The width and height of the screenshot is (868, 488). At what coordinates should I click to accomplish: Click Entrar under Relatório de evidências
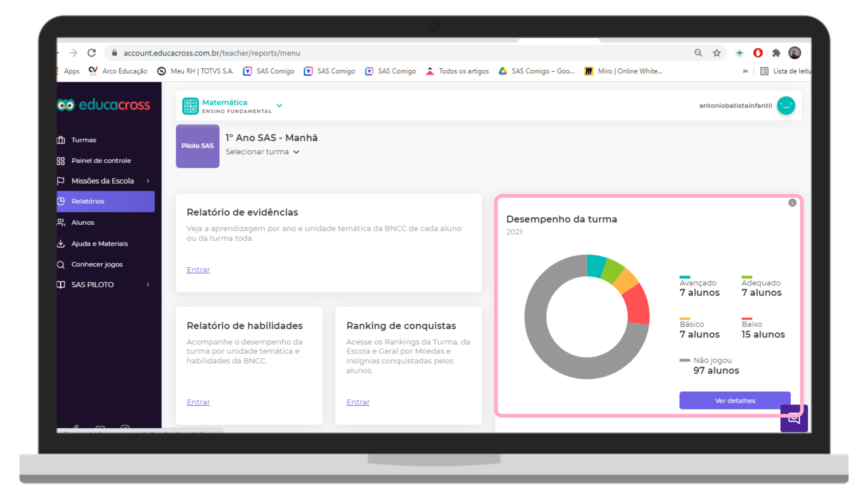click(198, 270)
